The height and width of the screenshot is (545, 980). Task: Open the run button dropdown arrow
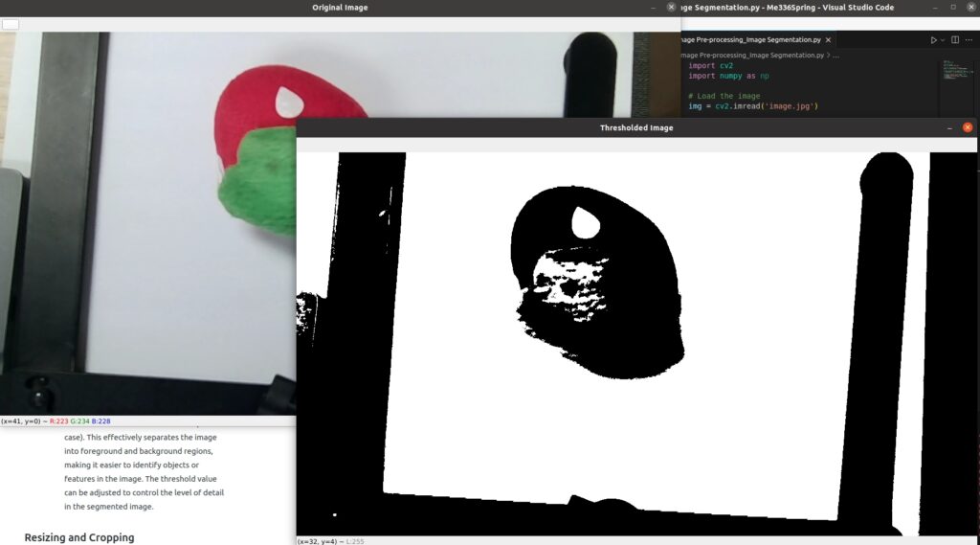click(x=943, y=40)
